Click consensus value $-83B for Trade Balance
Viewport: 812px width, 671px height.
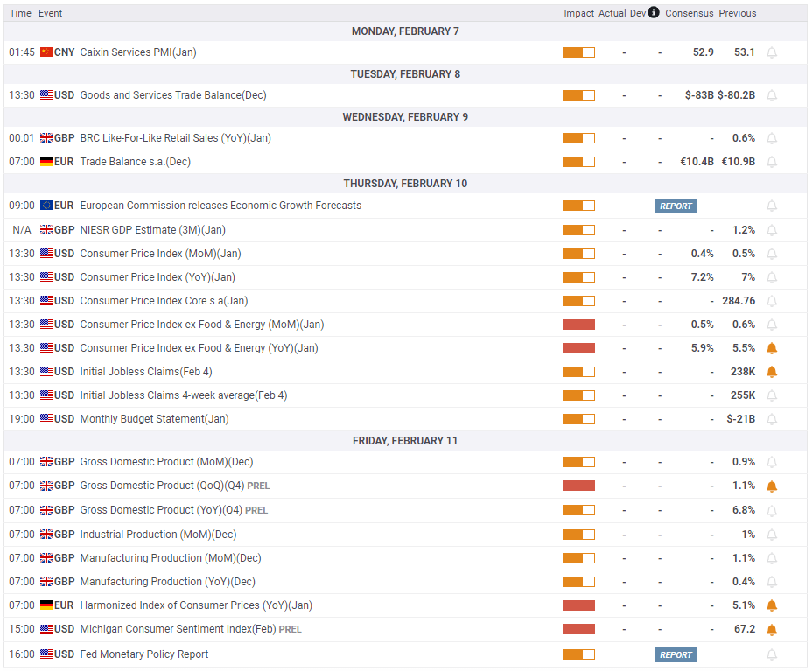pos(699,95)
